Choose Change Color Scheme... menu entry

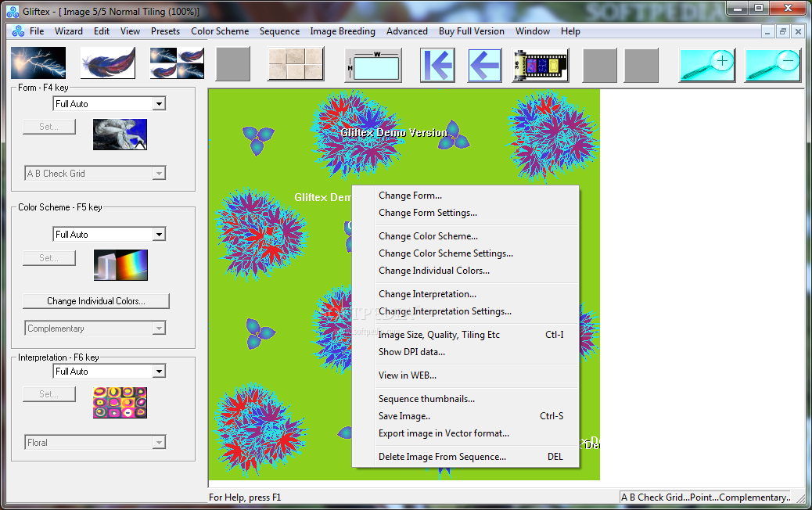coord(465,236)
